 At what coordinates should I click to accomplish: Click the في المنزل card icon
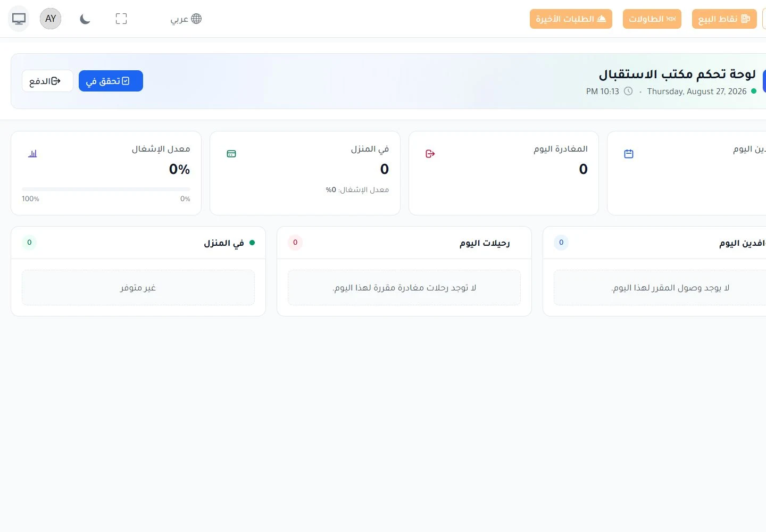coord(231,154)
